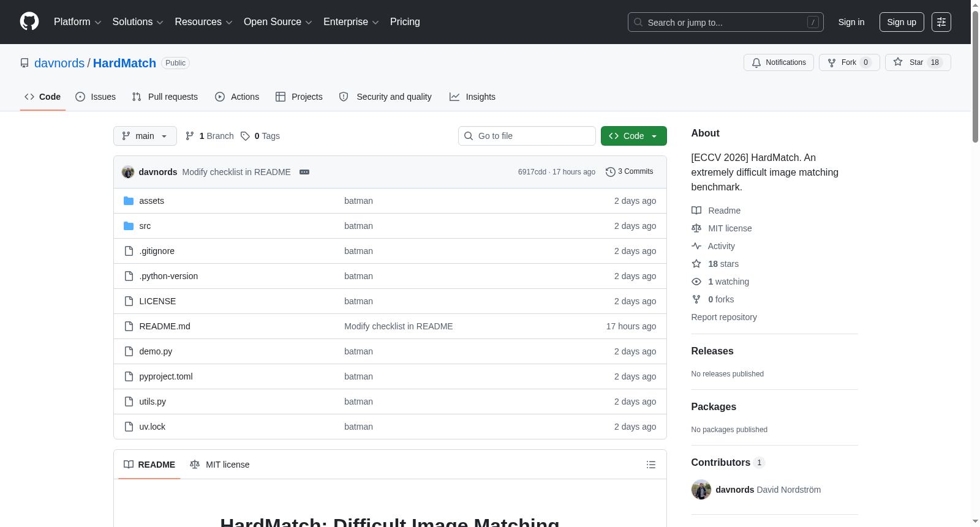The image size is (980, 527).
Task: Select the Code repository tab
Action: (x=43, y=97)
